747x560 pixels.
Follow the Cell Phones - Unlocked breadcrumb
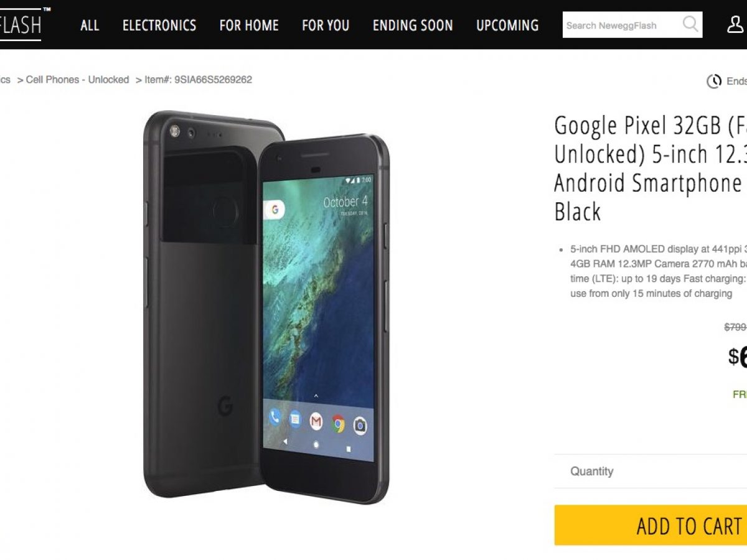[77, 80]
